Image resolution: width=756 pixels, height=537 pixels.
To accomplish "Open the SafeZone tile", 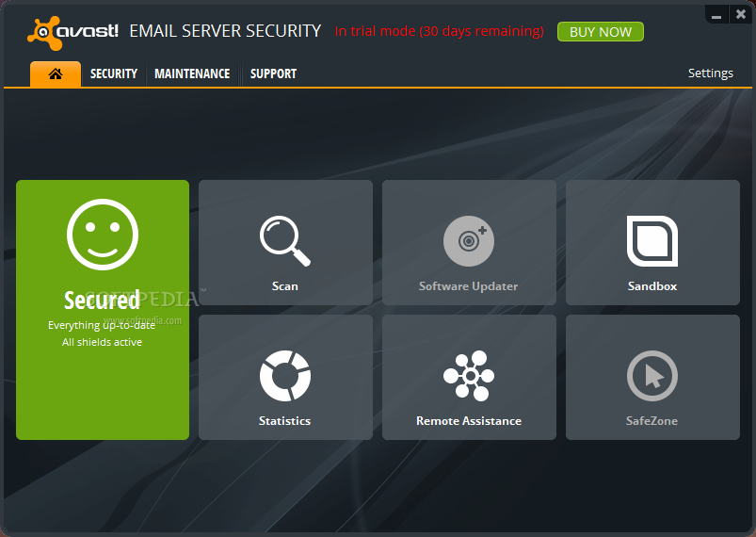I will (652, 377).
